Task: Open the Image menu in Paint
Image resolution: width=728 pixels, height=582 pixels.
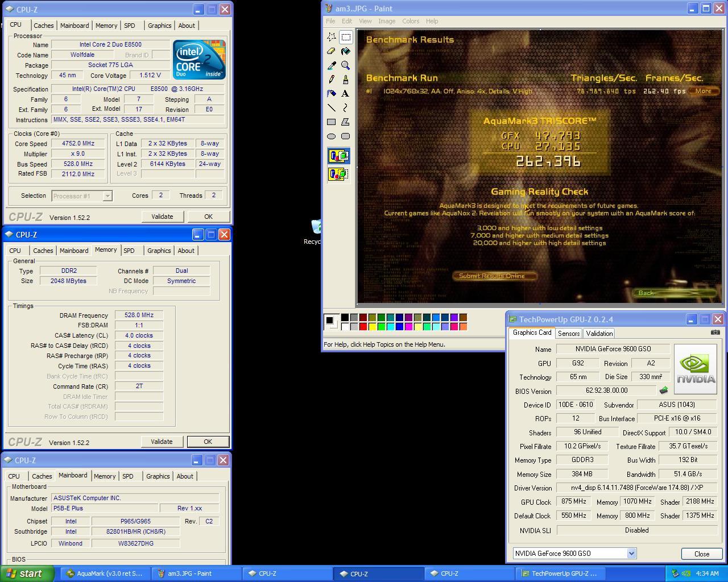Action: pos(387,21)
